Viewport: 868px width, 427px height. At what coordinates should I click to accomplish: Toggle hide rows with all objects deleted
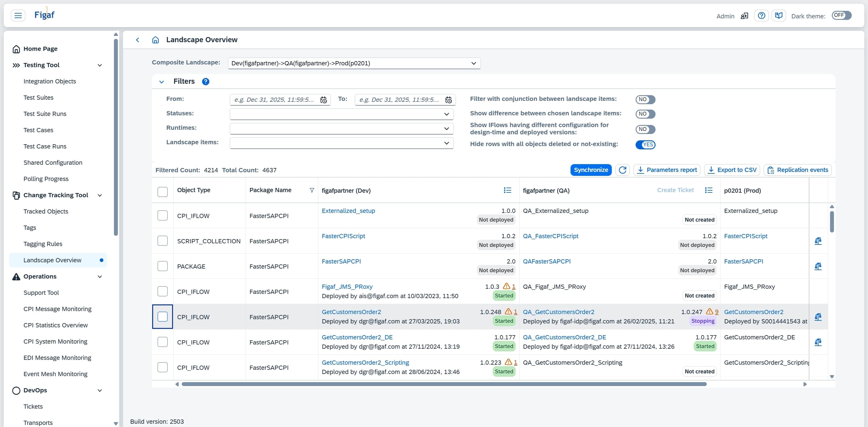[645, 145]
